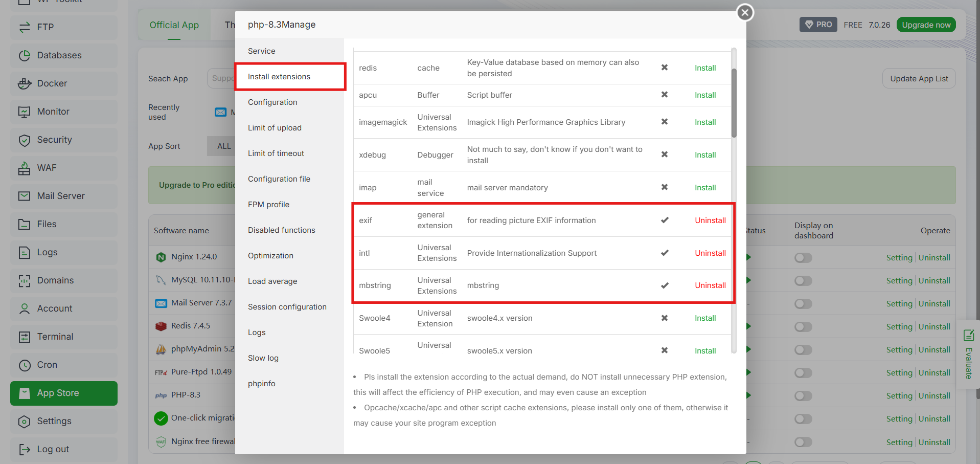Image resolution: width=980 pixels, height=464 pixels.
Task: Uninstall the mbstring extension
Action: coord(710,285)
